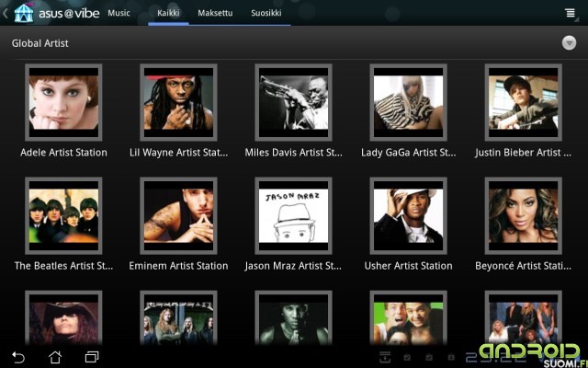The width and height of the screenshot is (588, 368).
Task: Open the Justin Bieber station thumbnail
Action: point(524,102)
